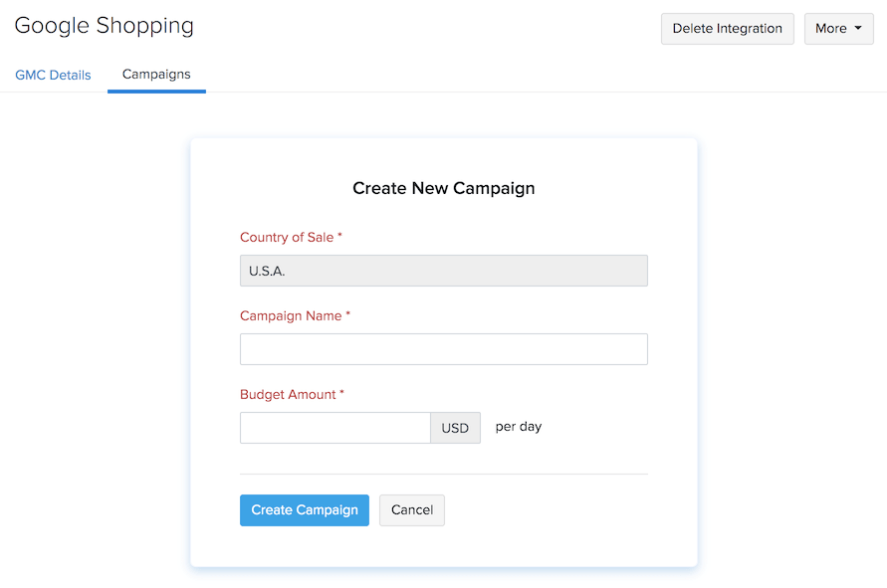The image size is (887, 588).
Task: Switch to the GMC Details tab
Action: [x=52, y=75]
